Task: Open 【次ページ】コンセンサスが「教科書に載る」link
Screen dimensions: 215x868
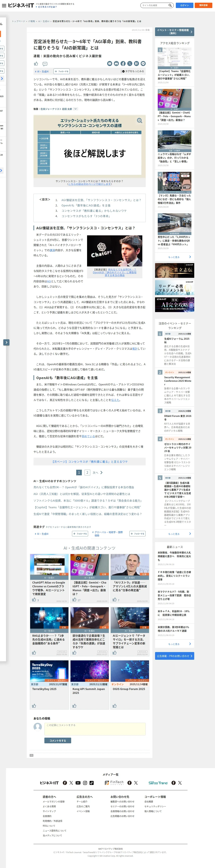Action: [x=89, y=462]
